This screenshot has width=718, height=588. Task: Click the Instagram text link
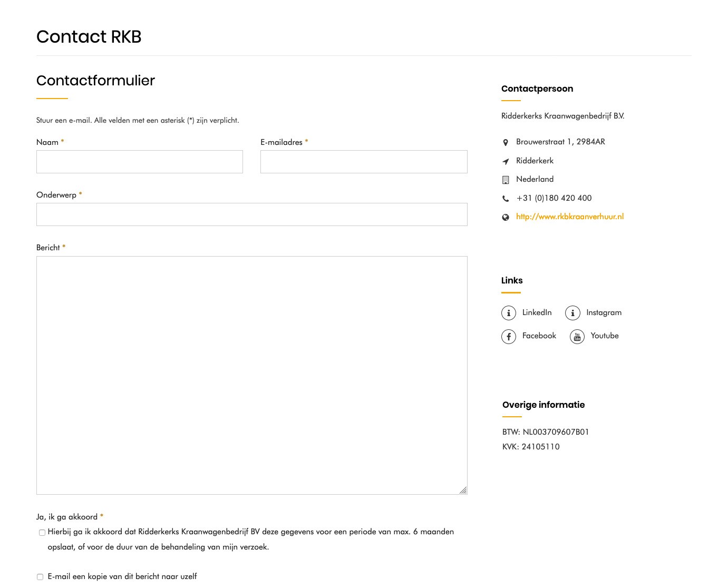tap(604, 312)
